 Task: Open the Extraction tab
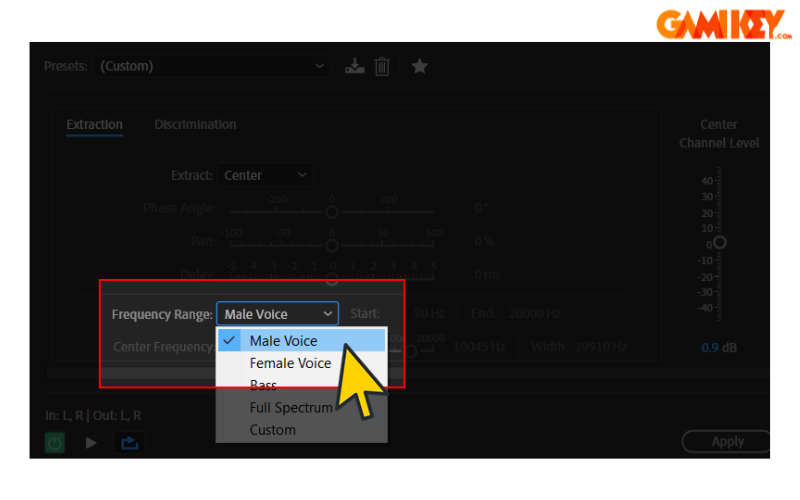[x=94, y=125]
